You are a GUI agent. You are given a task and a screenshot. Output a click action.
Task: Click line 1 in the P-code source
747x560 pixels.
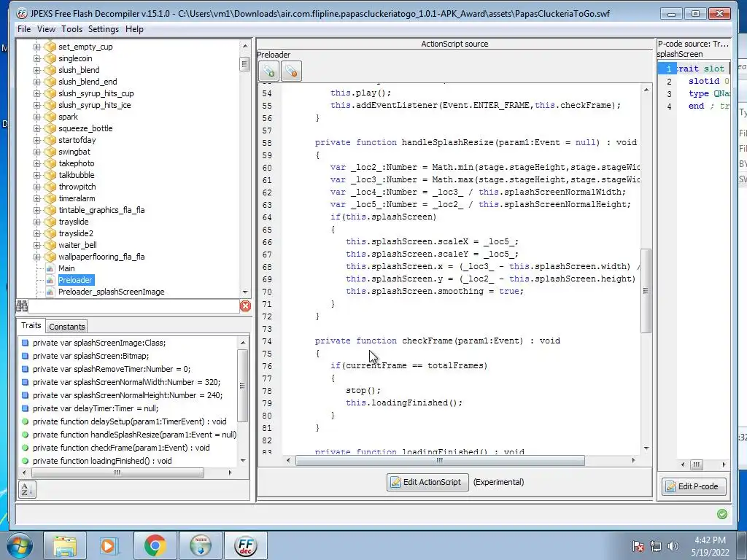(694, 69)
